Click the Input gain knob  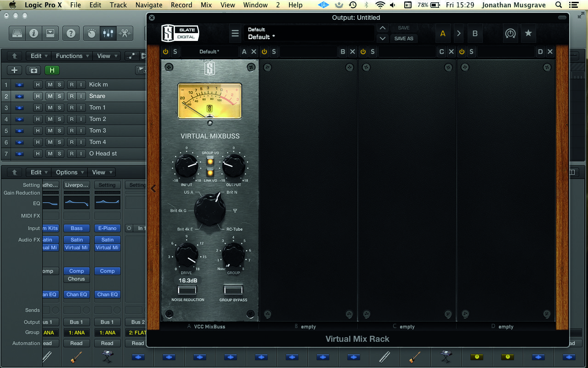coord(186,167)
